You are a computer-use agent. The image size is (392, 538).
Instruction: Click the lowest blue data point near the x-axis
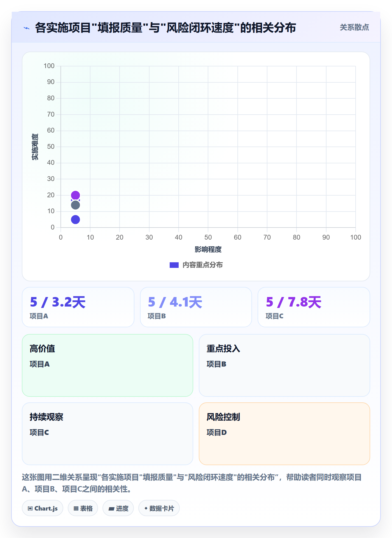75,219
